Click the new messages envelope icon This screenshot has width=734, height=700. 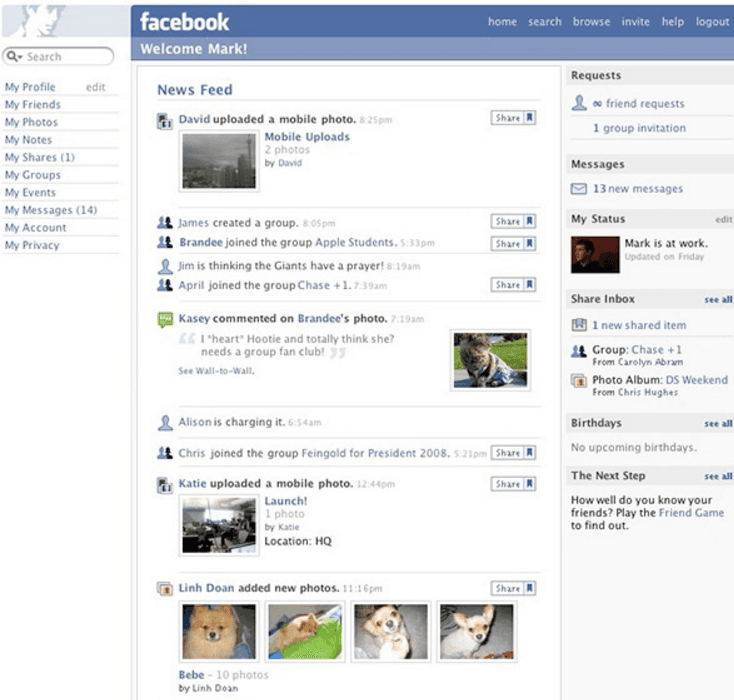(579, 189)
